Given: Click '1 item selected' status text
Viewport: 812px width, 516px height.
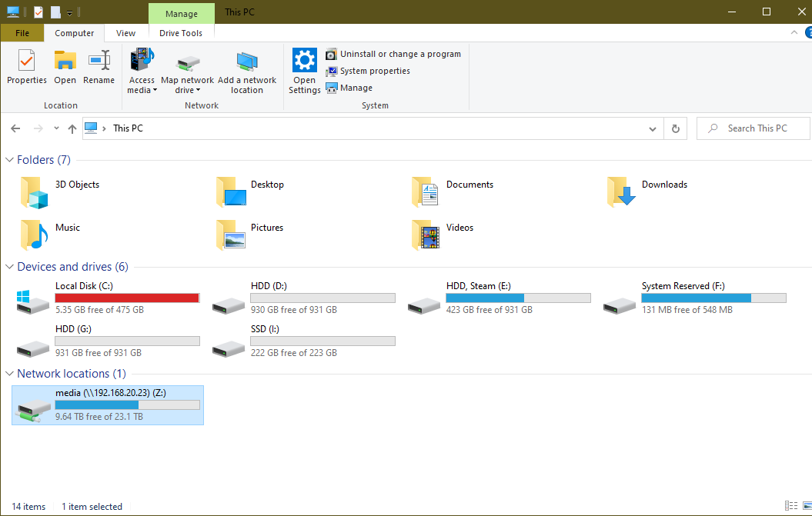Looking at the screenshot, I should point(92,507).
